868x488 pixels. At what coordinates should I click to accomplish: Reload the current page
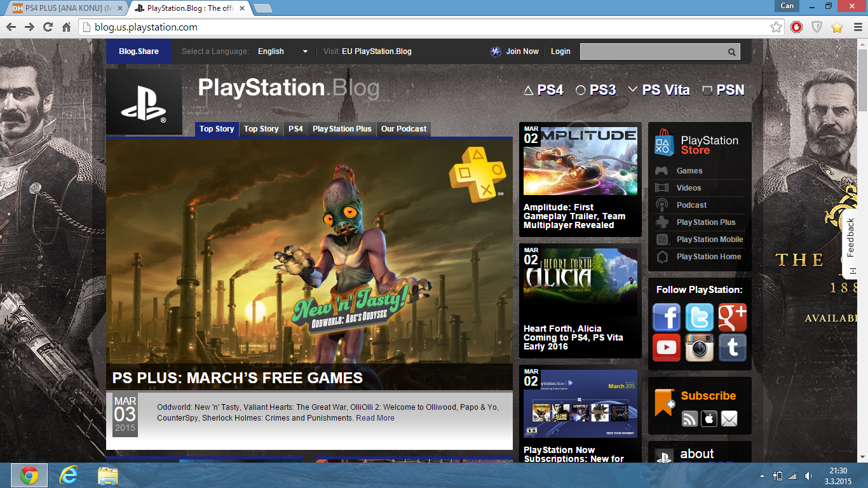click(48, 27)
